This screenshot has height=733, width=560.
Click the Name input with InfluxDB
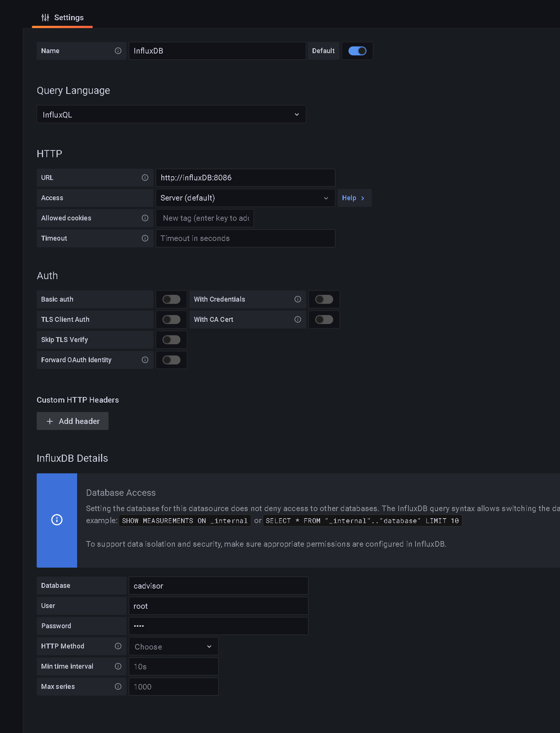pos(217,51)
